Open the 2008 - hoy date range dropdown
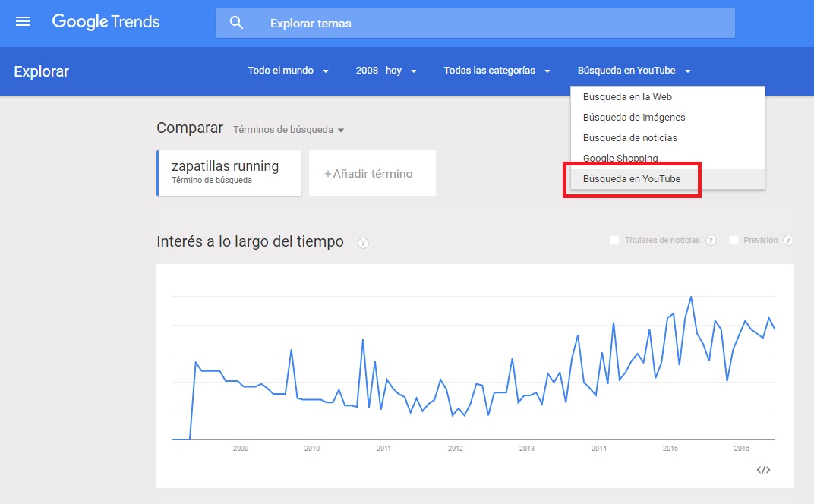814x504 pixels. pyautogui.click(x=386, y=71)
